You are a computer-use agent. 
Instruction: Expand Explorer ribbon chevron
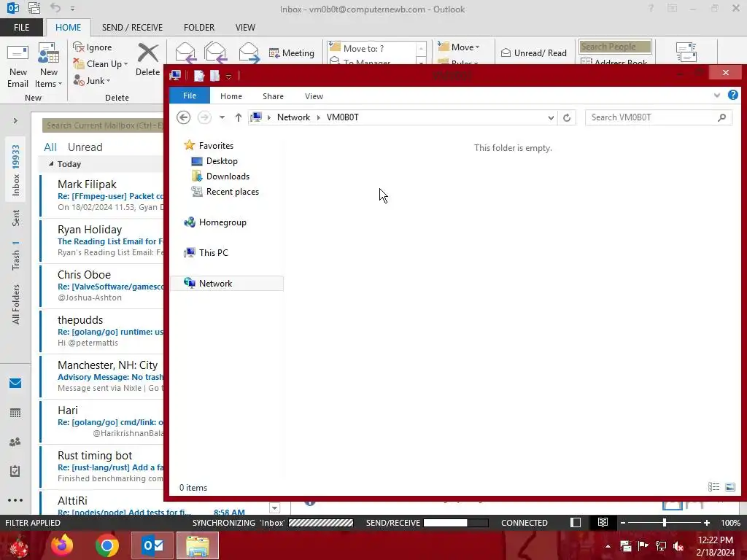tap(717, 96)
